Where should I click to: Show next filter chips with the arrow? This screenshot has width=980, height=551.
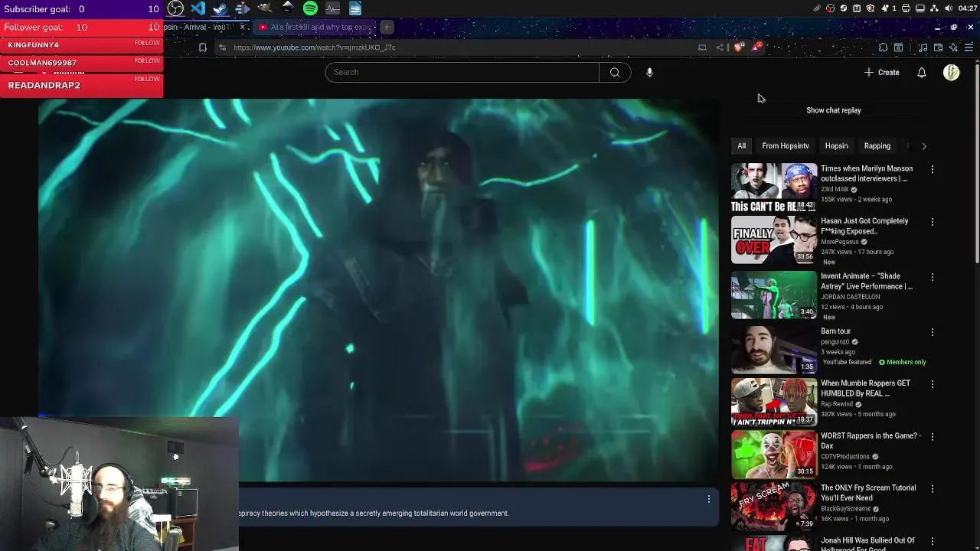point(923,145)
